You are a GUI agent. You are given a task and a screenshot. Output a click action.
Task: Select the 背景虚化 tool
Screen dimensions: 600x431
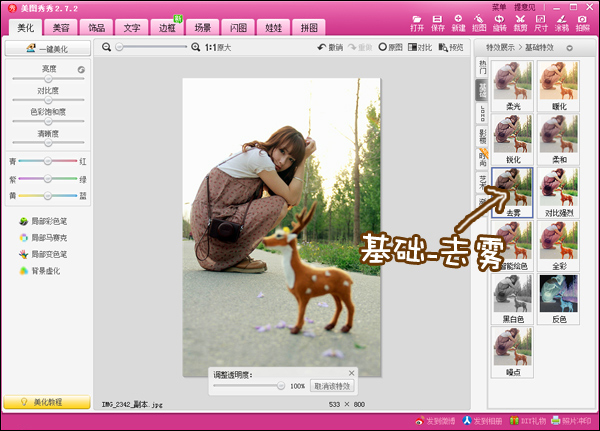(x=40, y=271)
